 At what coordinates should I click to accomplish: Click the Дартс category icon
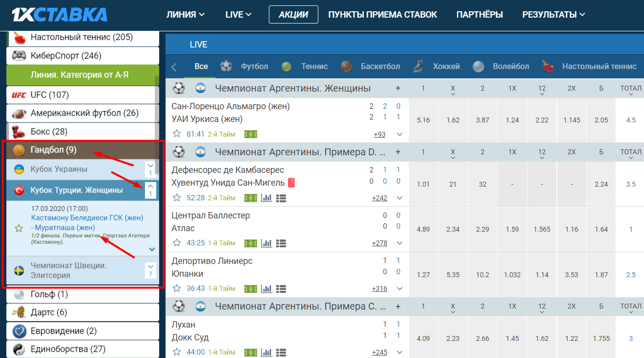point(19,312)
